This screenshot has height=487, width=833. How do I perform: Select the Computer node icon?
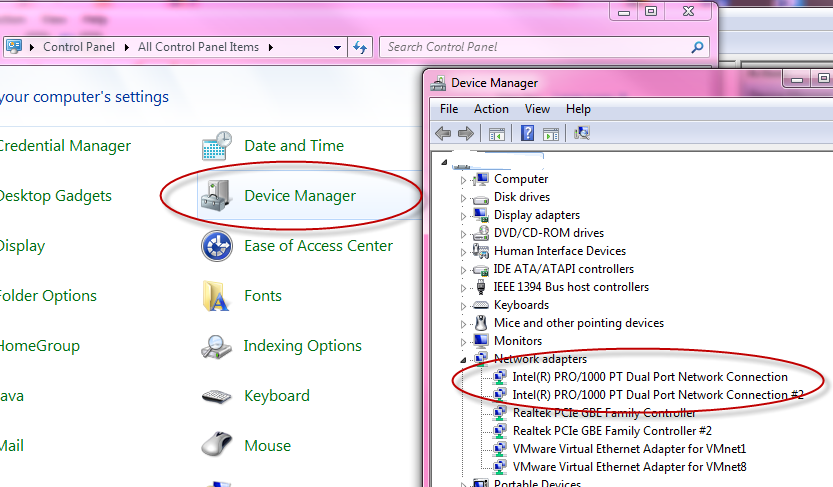point(481,179)
